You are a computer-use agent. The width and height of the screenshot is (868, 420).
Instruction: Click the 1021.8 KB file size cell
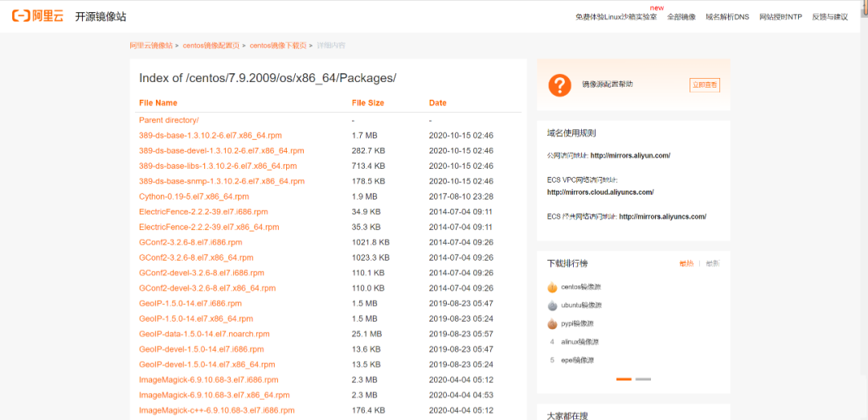pyautogui.click(x=371, y=242)
